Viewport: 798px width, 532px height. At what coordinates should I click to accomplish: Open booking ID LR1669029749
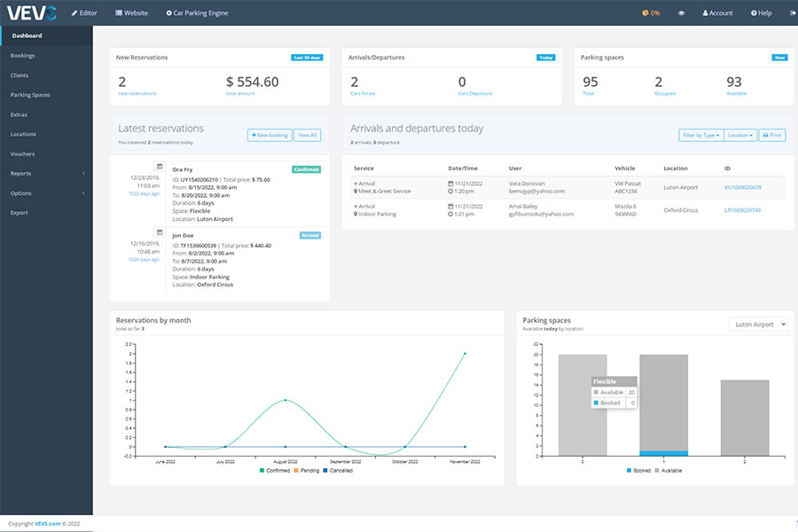pos(742,210)
